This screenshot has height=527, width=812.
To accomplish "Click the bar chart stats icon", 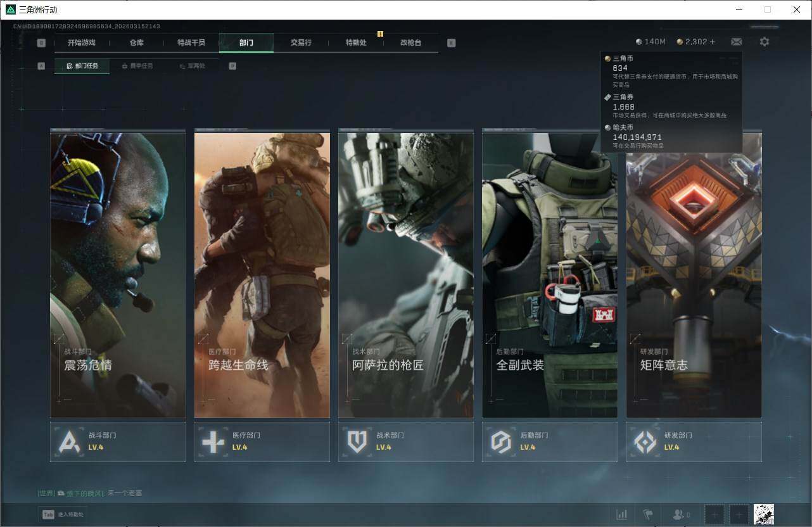I will 622,514.
